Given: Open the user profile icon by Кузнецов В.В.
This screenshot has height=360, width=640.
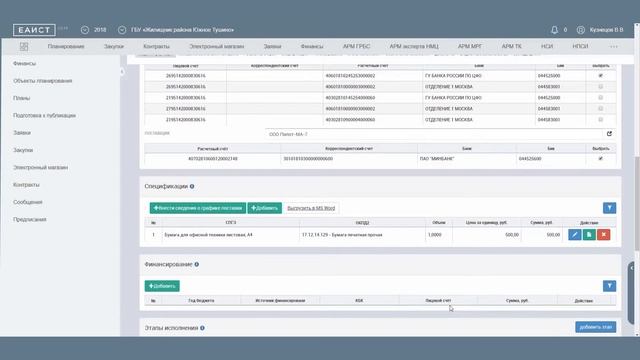Looking at the screenshot, I should click(x=580, y=30).
